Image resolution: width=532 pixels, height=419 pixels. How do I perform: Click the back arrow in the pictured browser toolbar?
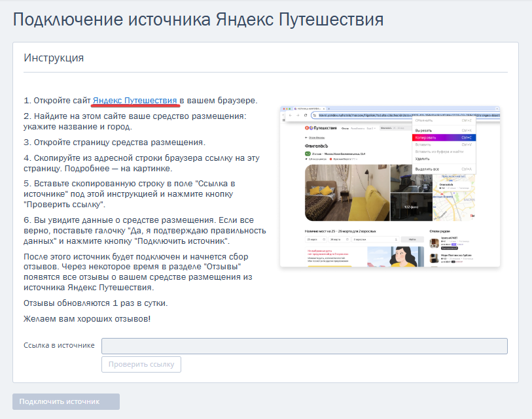coord(290,115)
